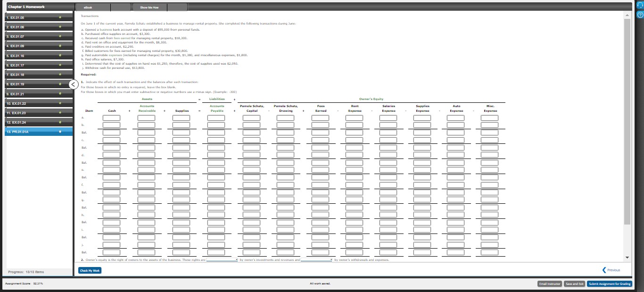Click the 'Owner's Equity' column heading
This screenshot has height=292, width=644.
coord(371,99)
